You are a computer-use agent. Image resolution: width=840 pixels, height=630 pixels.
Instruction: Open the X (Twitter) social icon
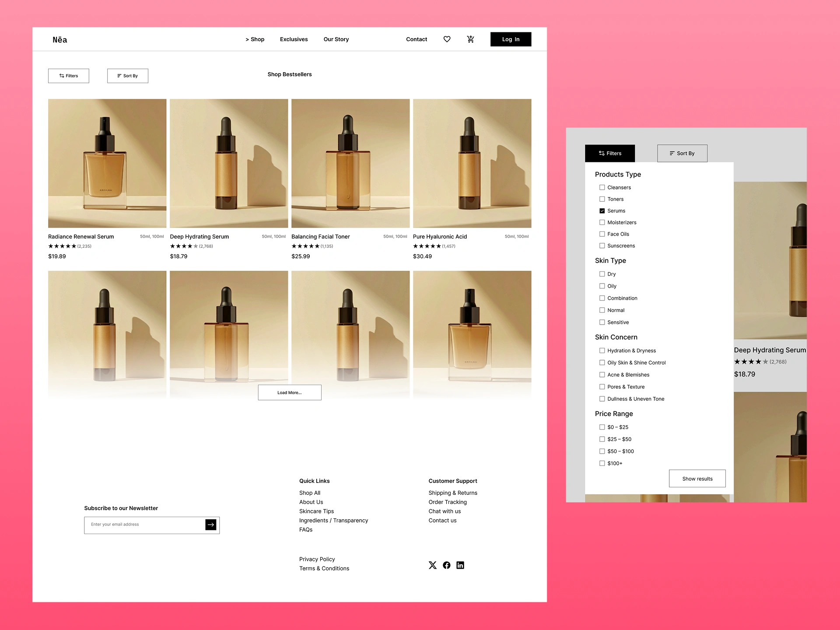433,565
